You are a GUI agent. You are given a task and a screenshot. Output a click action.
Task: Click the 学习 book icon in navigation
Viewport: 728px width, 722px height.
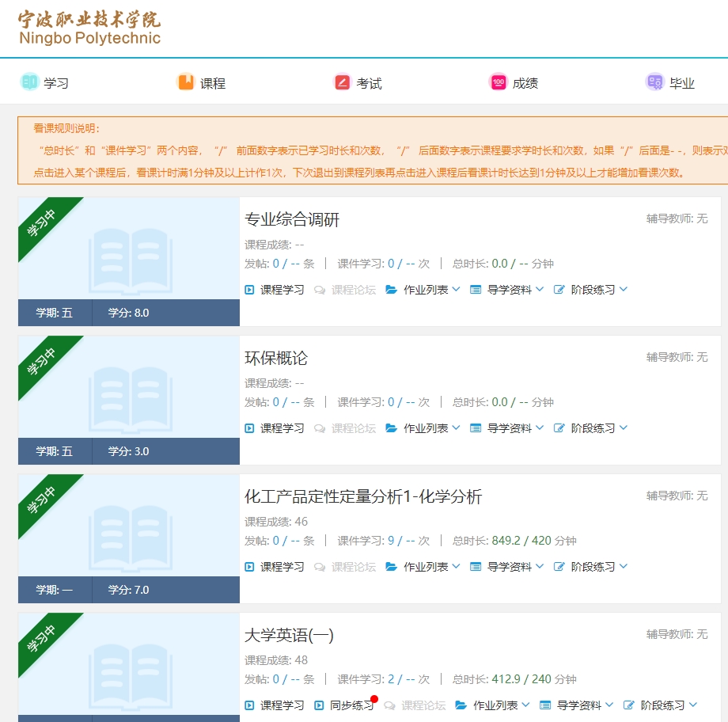point(29,82)
